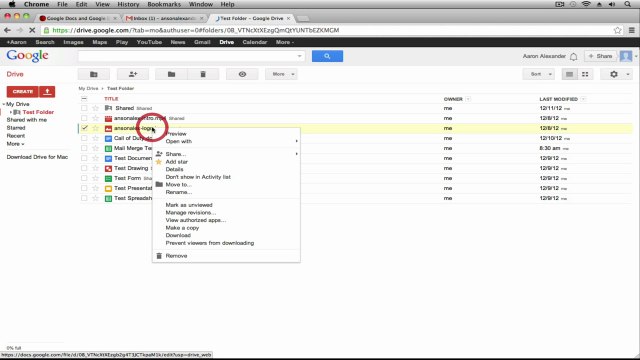
Task: Stop loading the page
Action: click(x=32, y=30)
